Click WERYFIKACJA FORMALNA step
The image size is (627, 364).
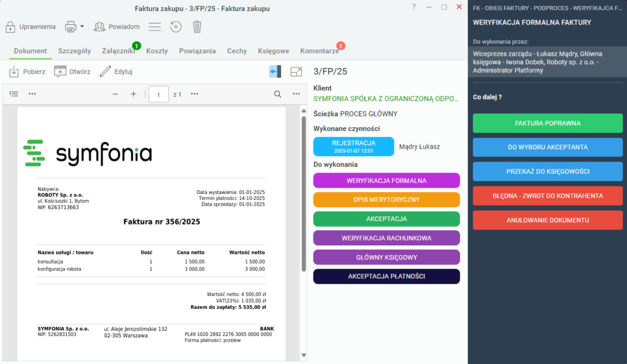tap(386, 180)
